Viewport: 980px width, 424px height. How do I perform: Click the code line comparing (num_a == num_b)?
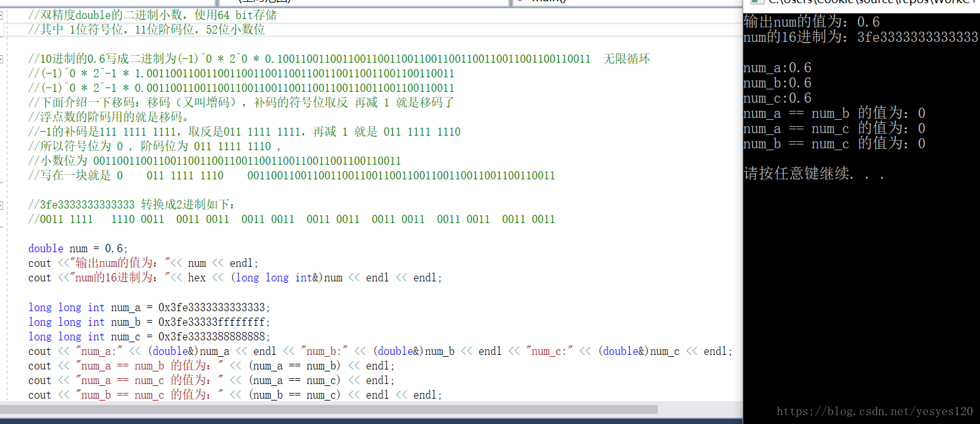coord(211,366)
